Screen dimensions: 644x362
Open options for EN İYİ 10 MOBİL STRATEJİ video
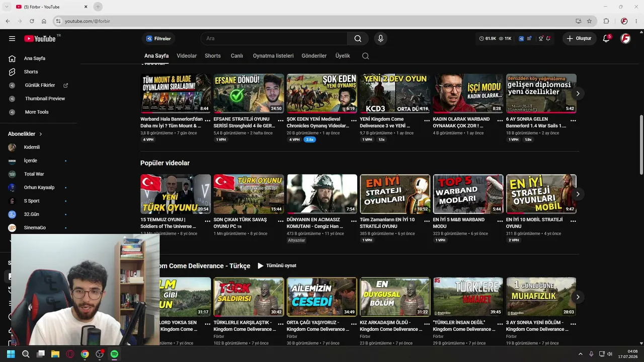tap(573, 221)
